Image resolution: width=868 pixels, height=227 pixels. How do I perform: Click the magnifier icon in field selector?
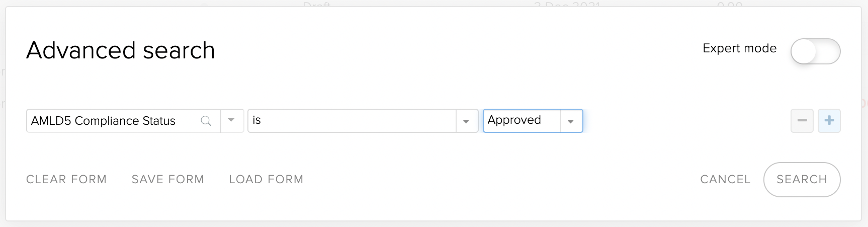(206, 121)
